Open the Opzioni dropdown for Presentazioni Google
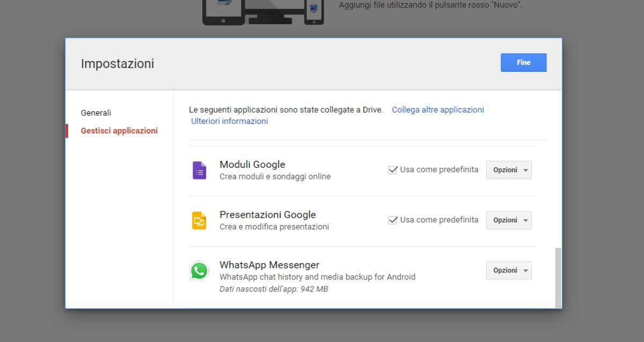The height and width of the screenshot is (342, 644). [509, 220]
